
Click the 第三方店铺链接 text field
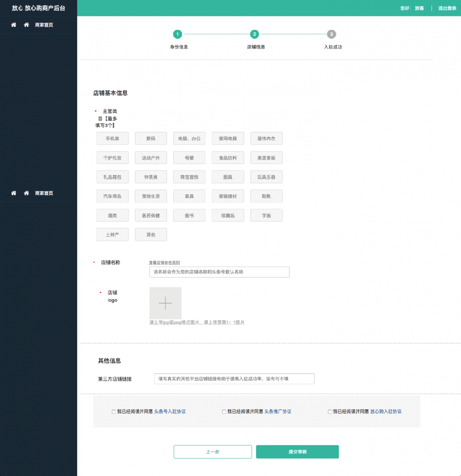(234, 379)
